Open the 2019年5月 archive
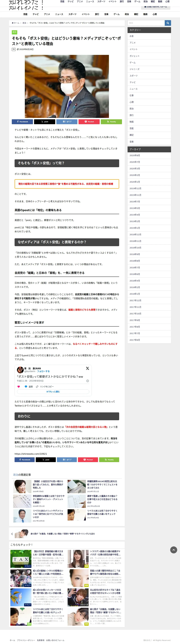 [x=149, y=208]
